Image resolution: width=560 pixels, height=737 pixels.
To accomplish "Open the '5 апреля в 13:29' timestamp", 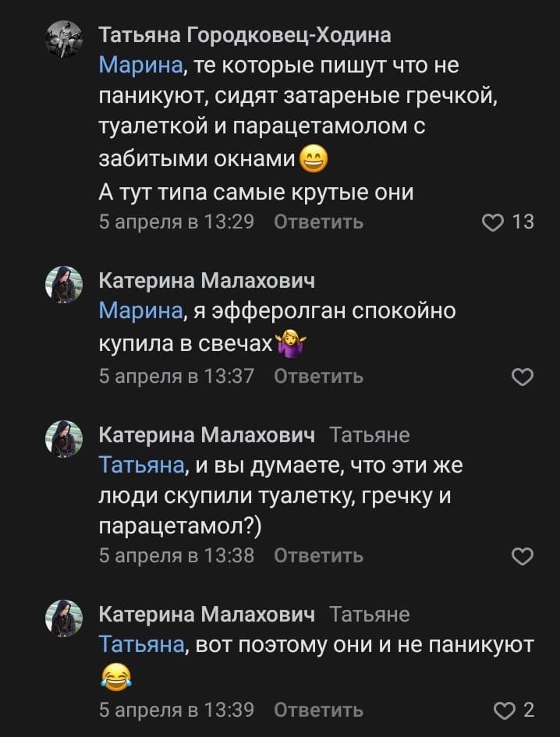I will (x=176, y=222).
